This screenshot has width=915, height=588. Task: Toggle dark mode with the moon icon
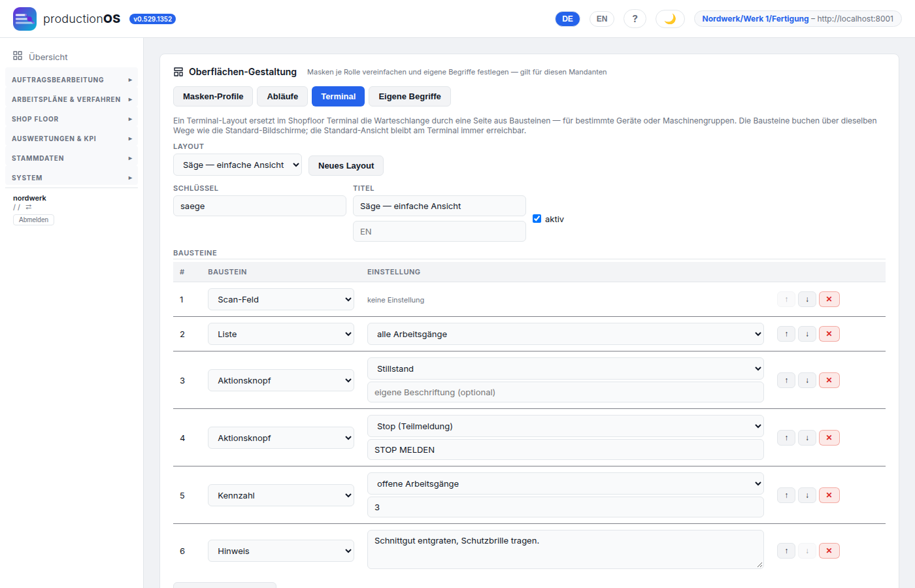(670, 19)
